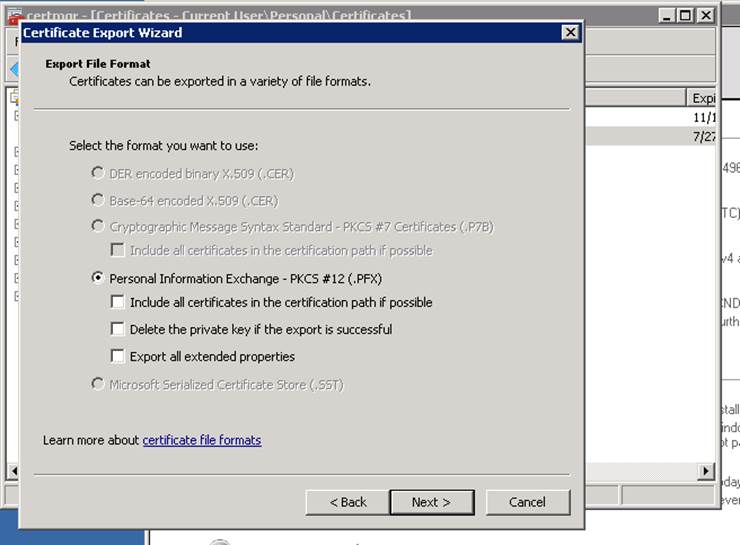Choose Base-64 encoded X.509 format

98,200
